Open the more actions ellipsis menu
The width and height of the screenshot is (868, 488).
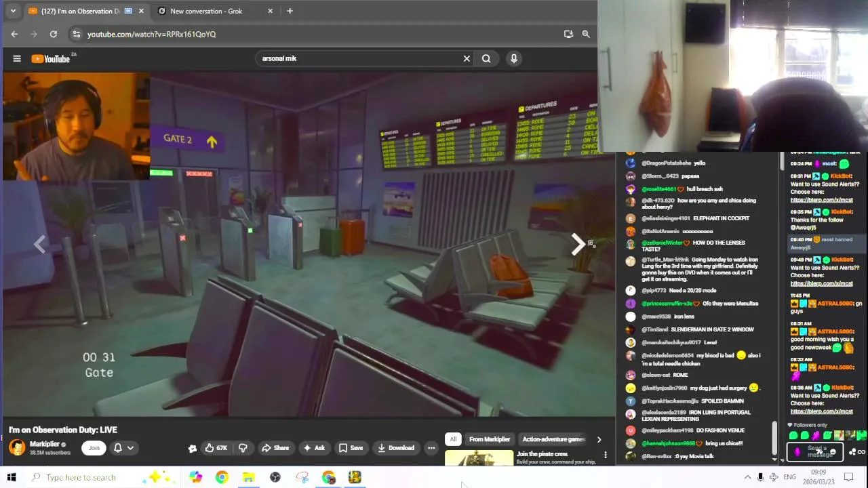pos(431,448)
